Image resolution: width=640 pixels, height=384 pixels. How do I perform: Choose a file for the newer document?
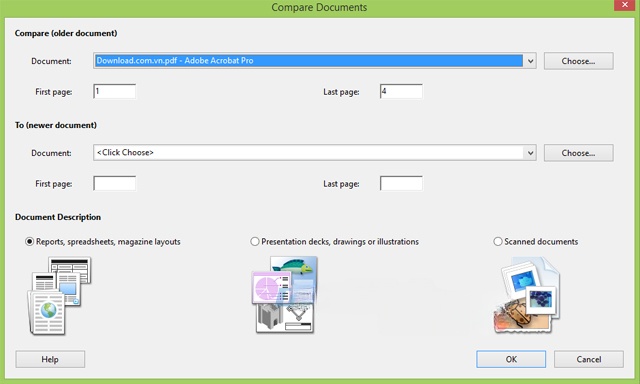pos(578,153)
